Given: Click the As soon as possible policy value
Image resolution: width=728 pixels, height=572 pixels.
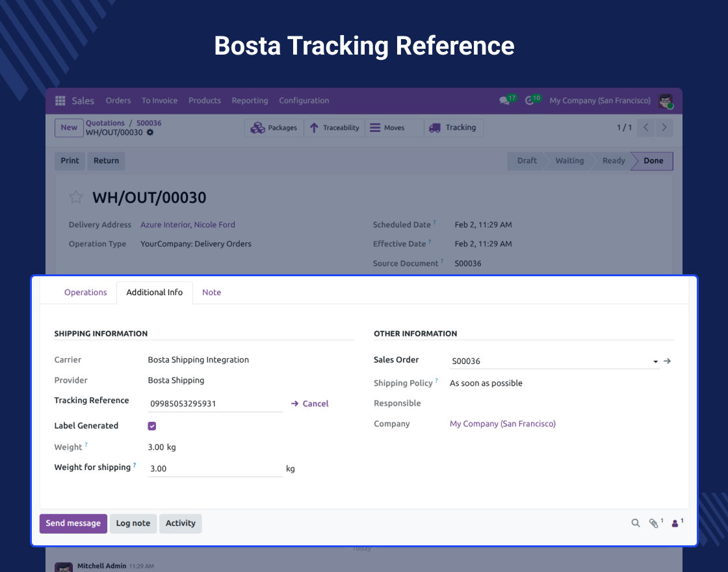Looking at the screenshot, I should coord(486,383).
